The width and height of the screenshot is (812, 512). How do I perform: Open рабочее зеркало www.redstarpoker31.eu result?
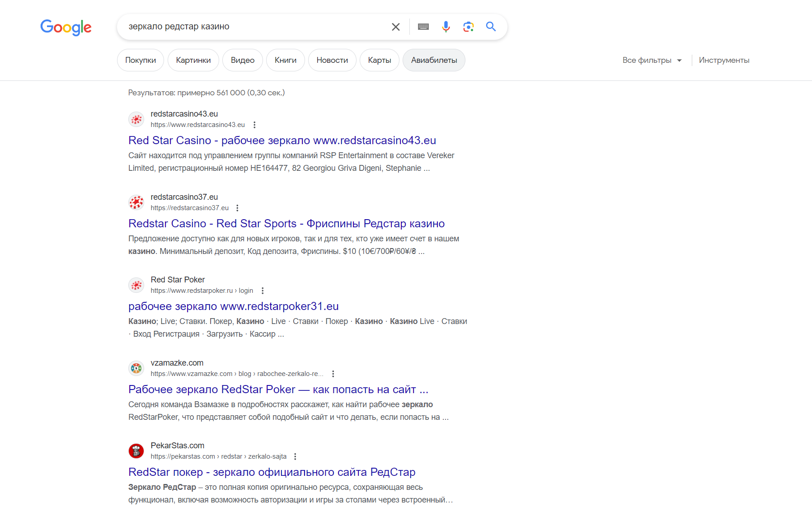click(234, 306)
